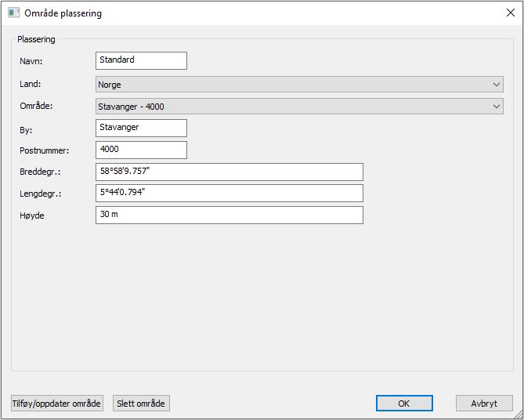The height and width of the screenshot is (420, 524).
Task: Confirm the dialog with OK
Action: click(404, 404)
